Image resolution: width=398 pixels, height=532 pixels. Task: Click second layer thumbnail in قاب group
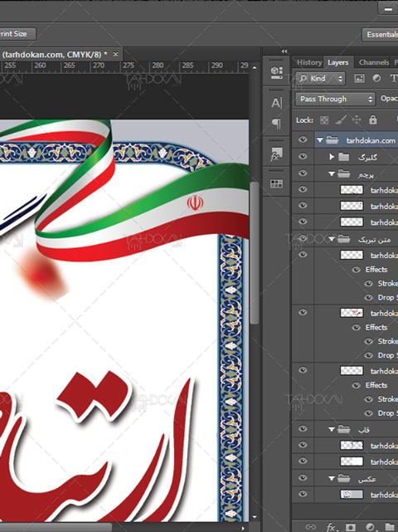pyautogui.click(x=352, y=461)
